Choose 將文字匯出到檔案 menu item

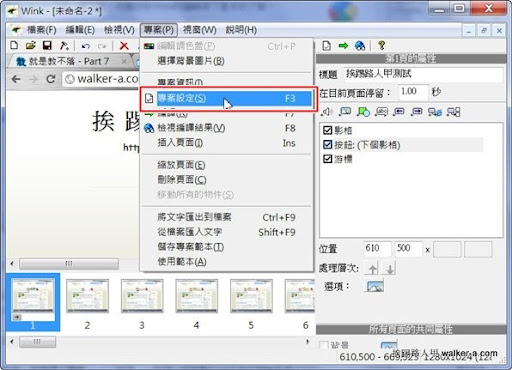coord(227,217)
